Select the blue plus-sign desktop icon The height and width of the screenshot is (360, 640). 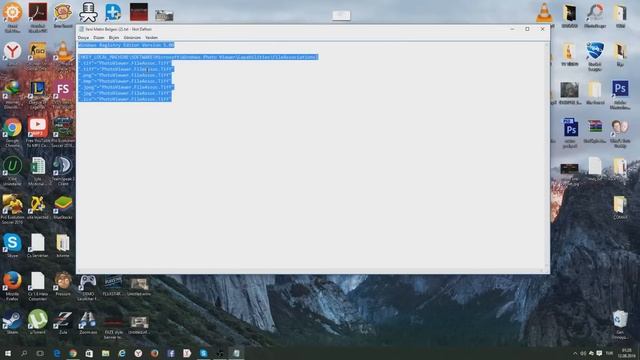pos(113,12)
